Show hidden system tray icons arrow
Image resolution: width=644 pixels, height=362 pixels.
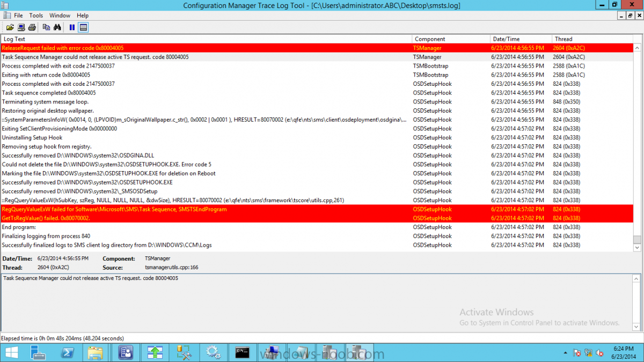566,353
